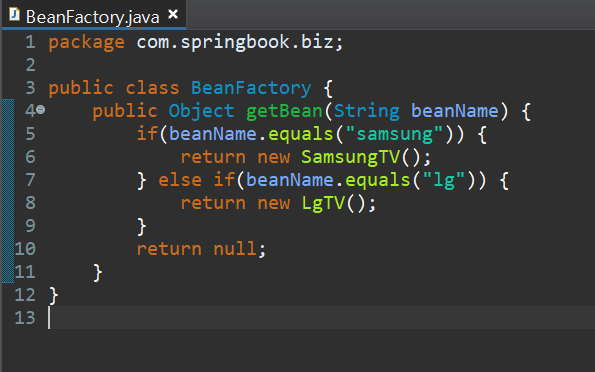595x372 pixels.
Task: Click the 'beanName' parameter on line 4
Action: pyautogui.click(x=455, y=111)
